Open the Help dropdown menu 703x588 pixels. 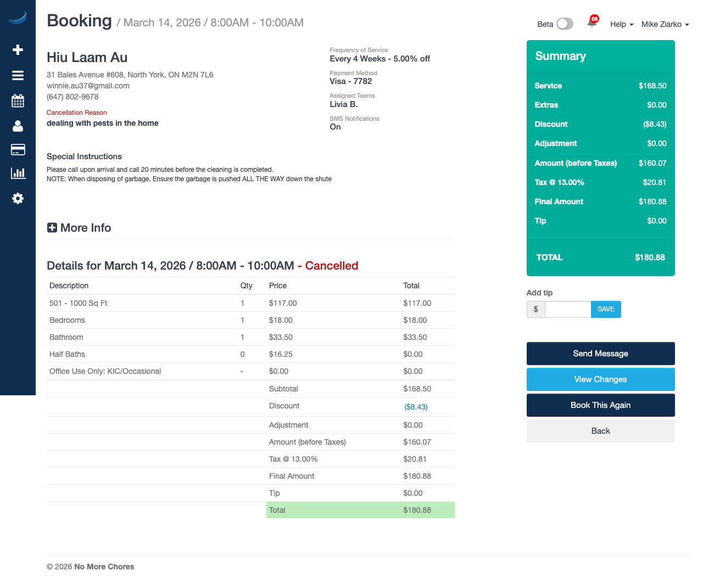[x=621, y=24]
